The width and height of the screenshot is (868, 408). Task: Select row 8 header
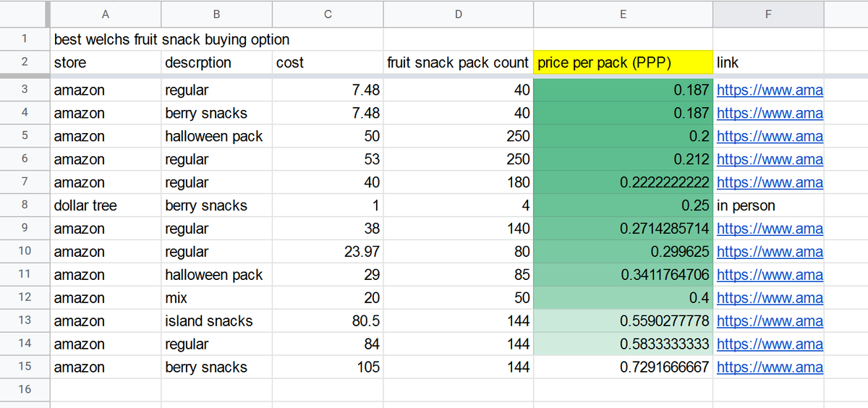point(25,205)
